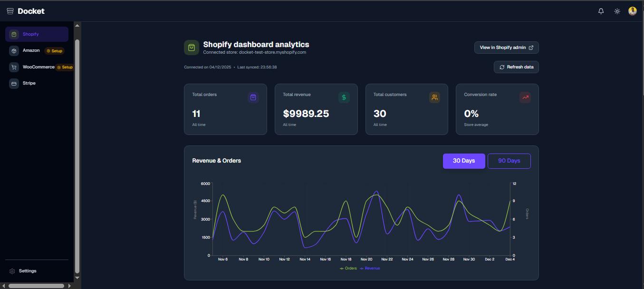Select the 30 Days view
This screenshot has width=644, height=289.
click(x=464, y=161)
